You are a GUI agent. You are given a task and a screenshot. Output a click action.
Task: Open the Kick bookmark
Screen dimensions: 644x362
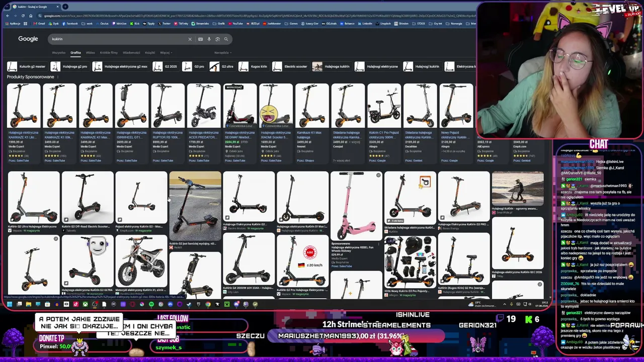tap(134, 23)
